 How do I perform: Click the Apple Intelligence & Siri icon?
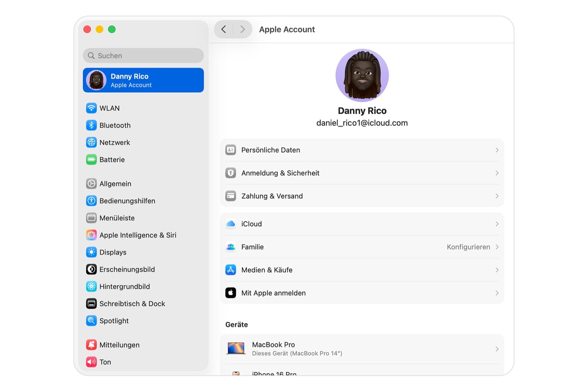[91, 235]
